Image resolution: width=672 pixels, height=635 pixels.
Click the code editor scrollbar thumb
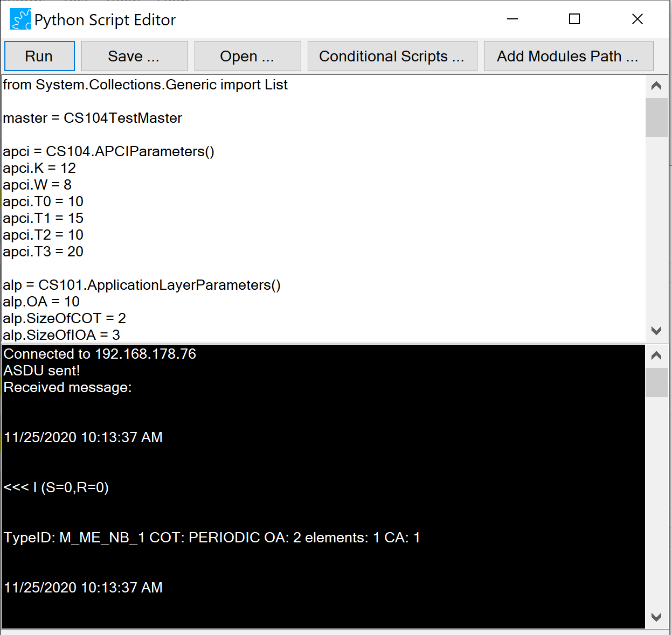pos(656,117)
